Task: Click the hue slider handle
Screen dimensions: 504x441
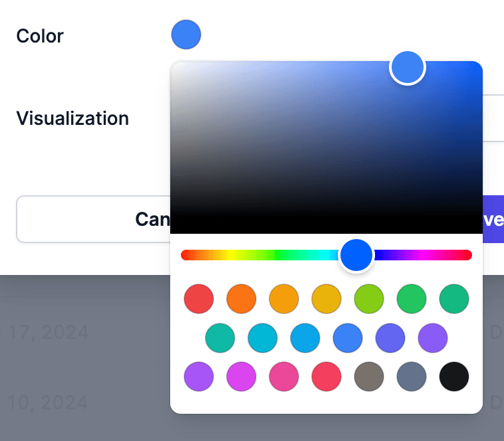Action: click(356, 255)
